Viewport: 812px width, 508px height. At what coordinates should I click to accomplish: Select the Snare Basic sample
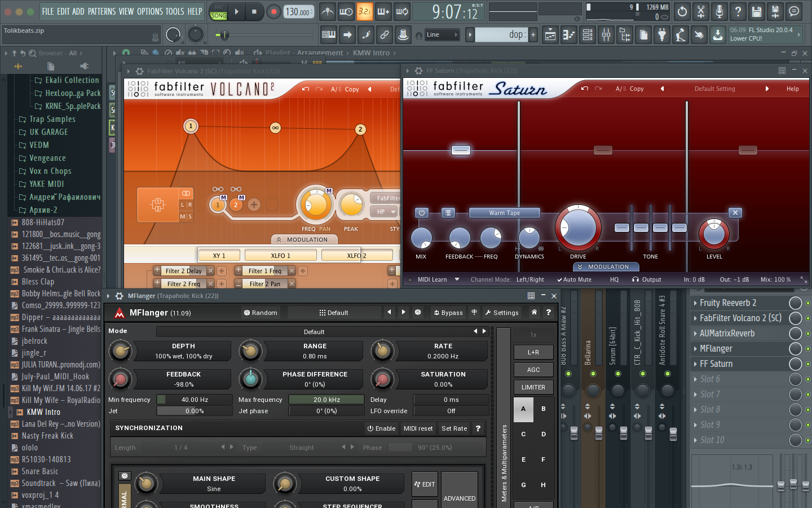tap(39, 471)
